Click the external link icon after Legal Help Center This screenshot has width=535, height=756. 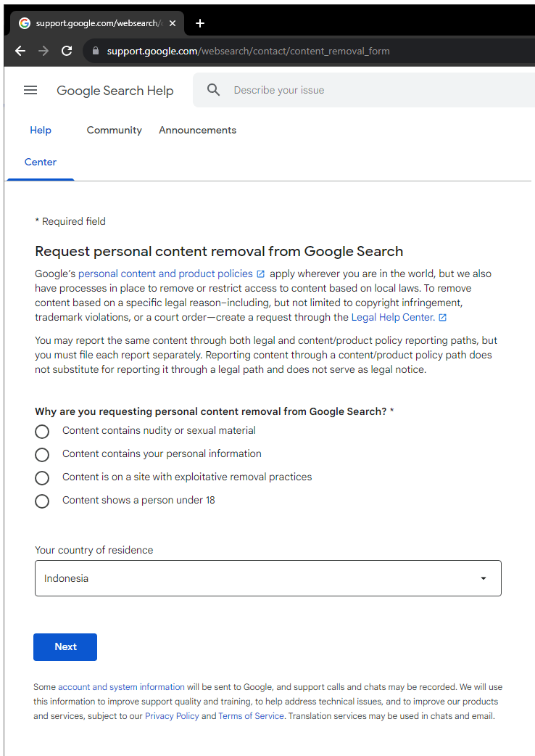click(443, 317)
